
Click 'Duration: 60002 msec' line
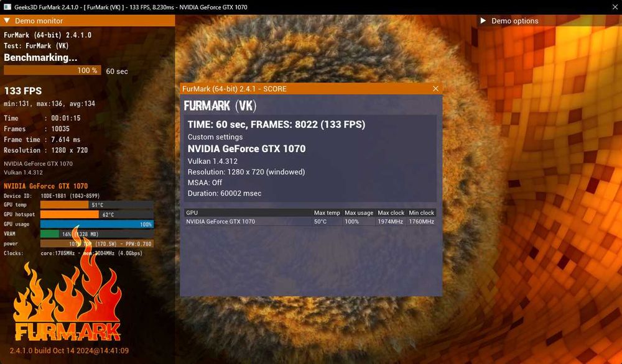click(x=225, y=193)
